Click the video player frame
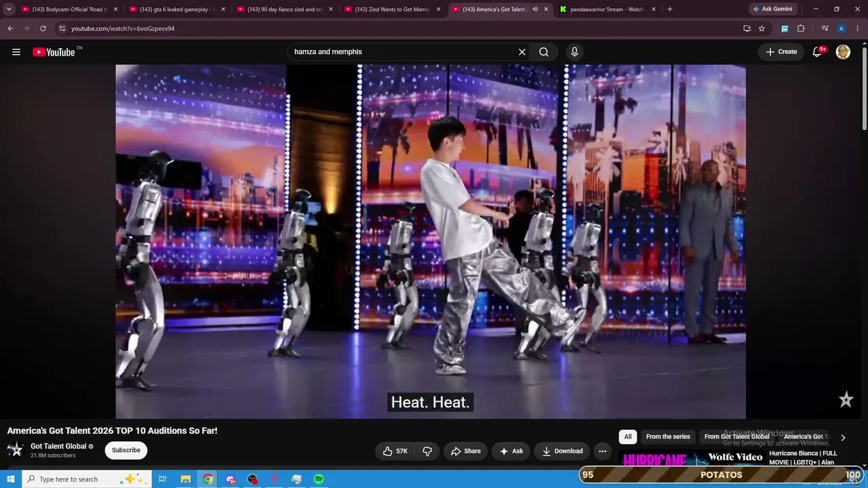The width and height of the screenshot is (868, 488). (431, 241)
